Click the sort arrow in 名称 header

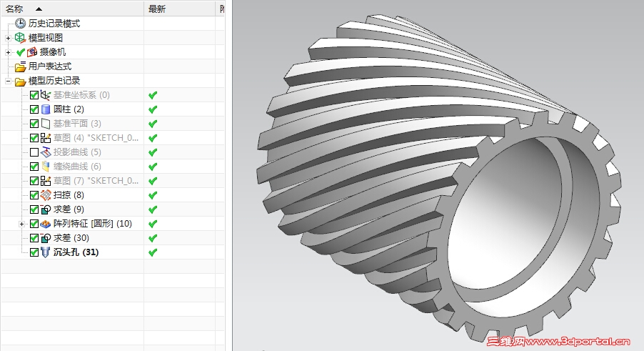click(39, 9)
